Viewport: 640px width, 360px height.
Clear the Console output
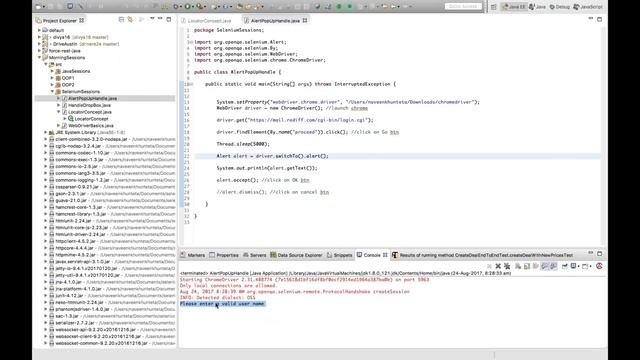[x=518, y=266]
